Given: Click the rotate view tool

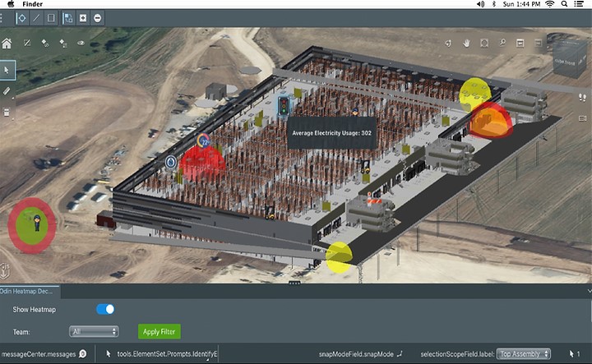Looking at the screenshot, I should tap(448, 43).
